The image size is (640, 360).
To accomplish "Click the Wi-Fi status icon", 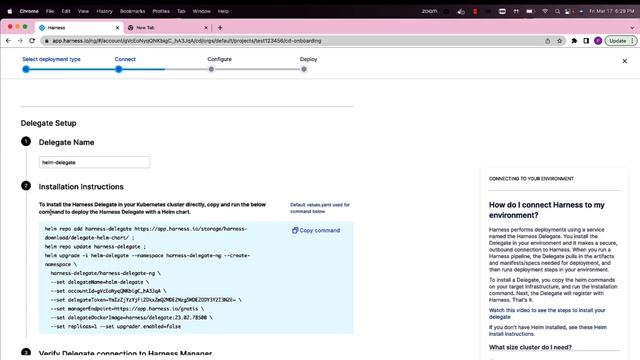I will pyautogui.click(x=545, y=11).
